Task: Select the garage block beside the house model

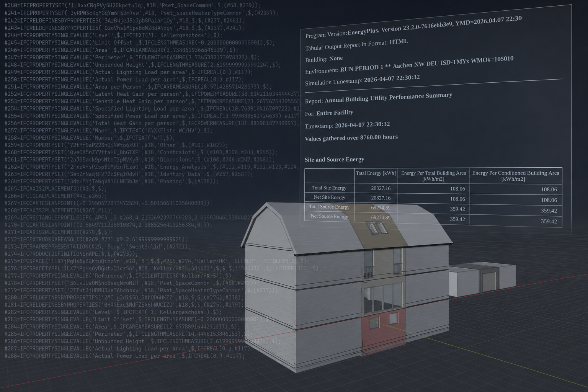Action: pos(482,279)
